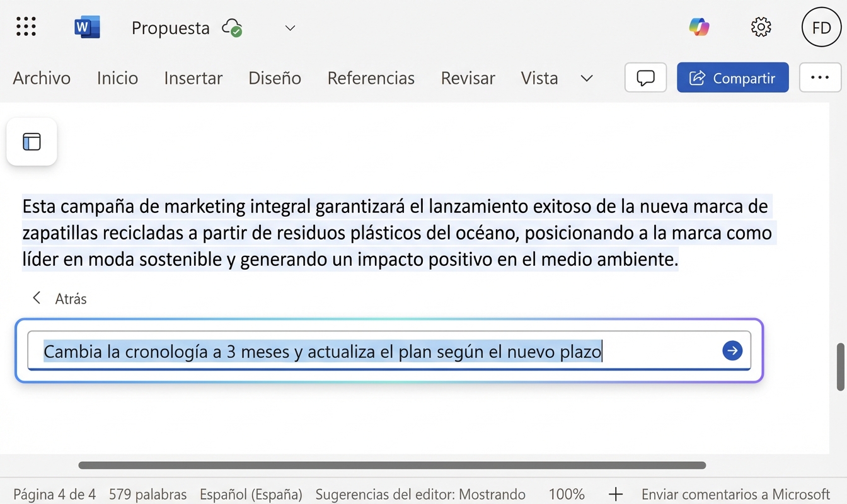Open the FD account profile
Image resolution: width=847 pixels, height=504 pixels.
click(x=821, y=28)
